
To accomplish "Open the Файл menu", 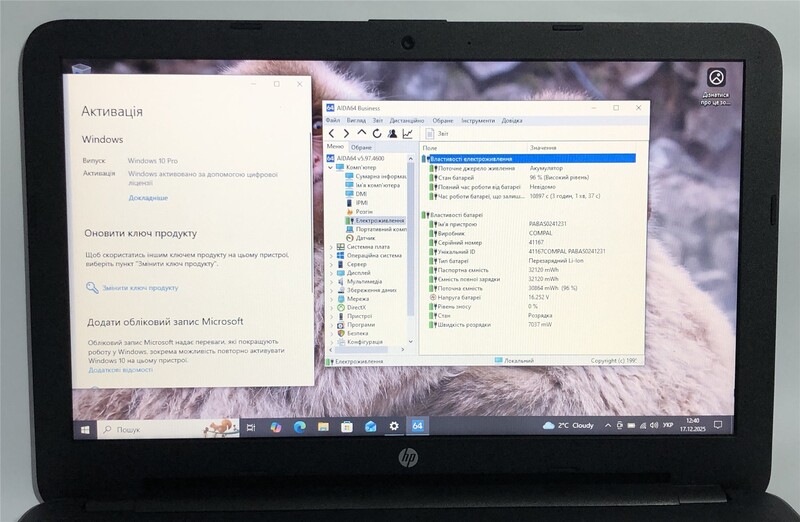I will 333,120.
